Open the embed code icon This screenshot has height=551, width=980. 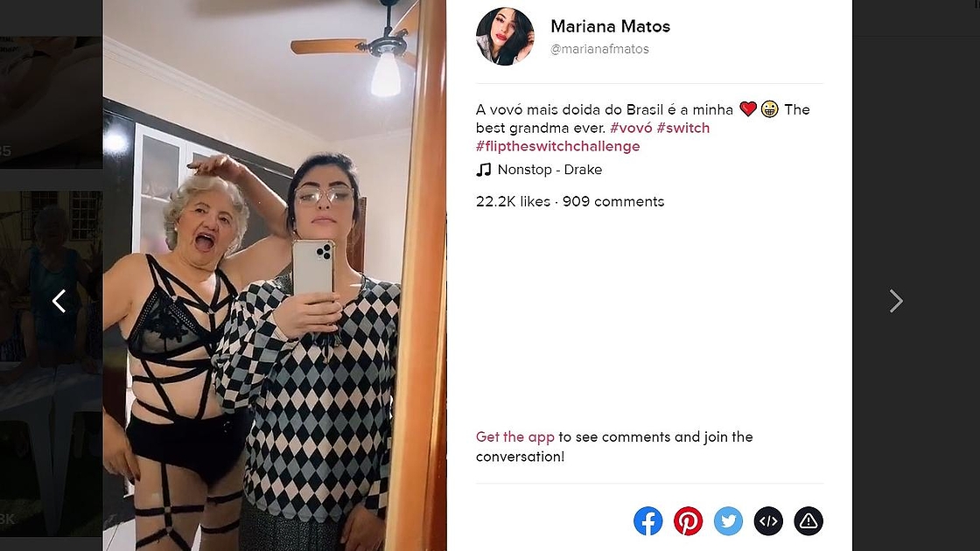(x=768, y=521)
